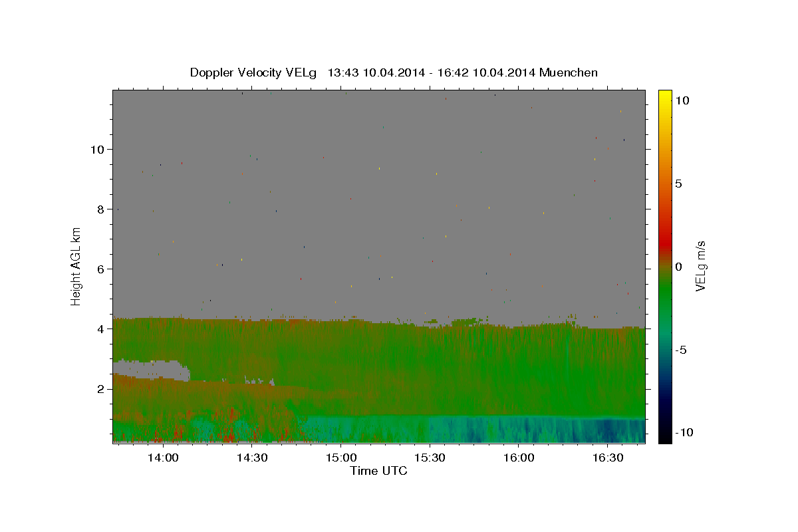This screenshot has width=798, height=532.
Task: Click the 14:30 time tick label
Action: (x=251, y=458)
